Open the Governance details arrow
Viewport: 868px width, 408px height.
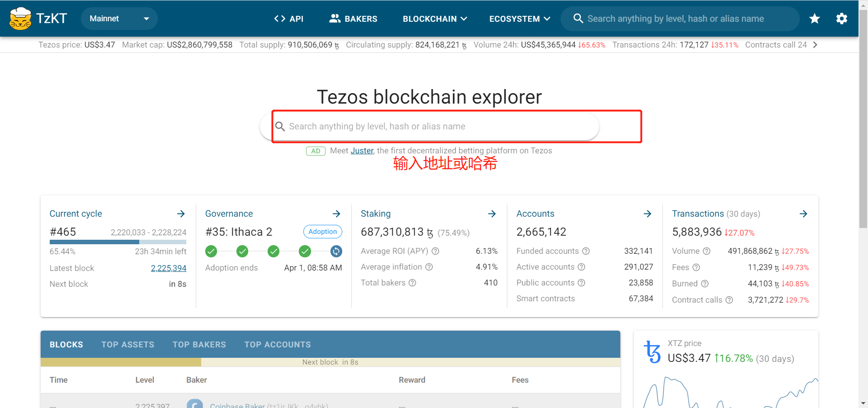click(x=336, y=213)
